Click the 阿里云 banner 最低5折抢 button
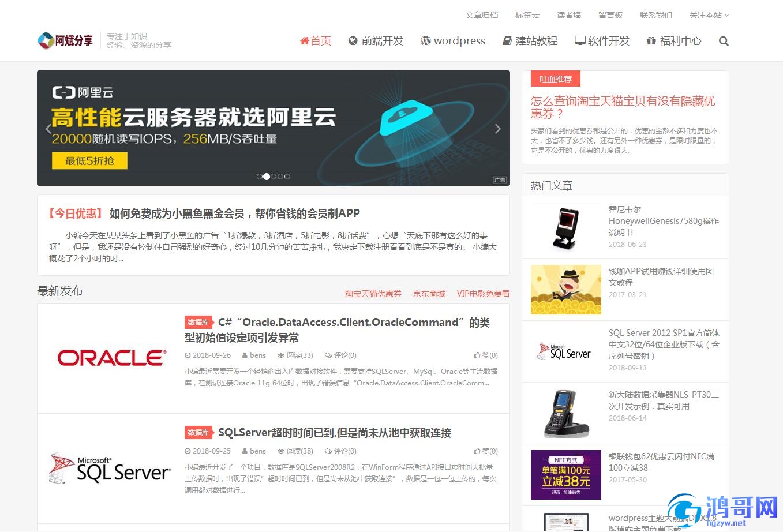 [x=89, y=161]
